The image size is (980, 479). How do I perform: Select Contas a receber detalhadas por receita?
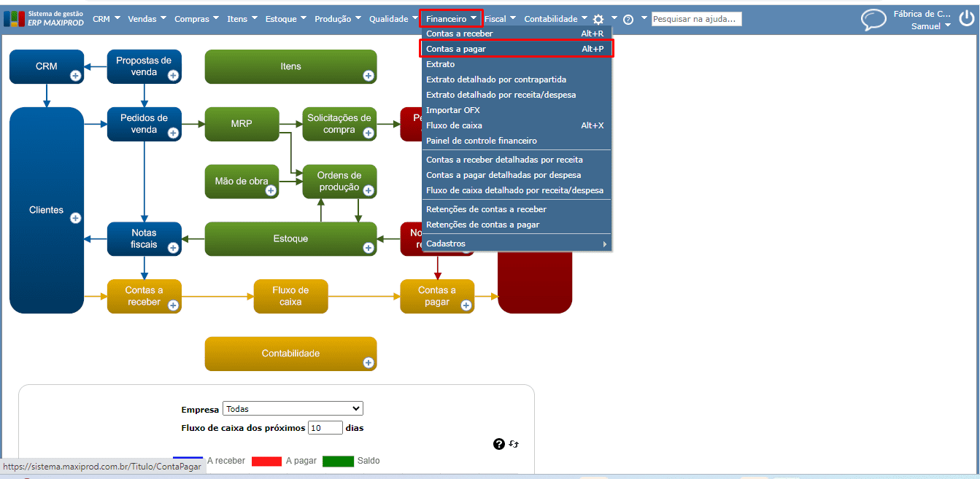click(517, 160)
